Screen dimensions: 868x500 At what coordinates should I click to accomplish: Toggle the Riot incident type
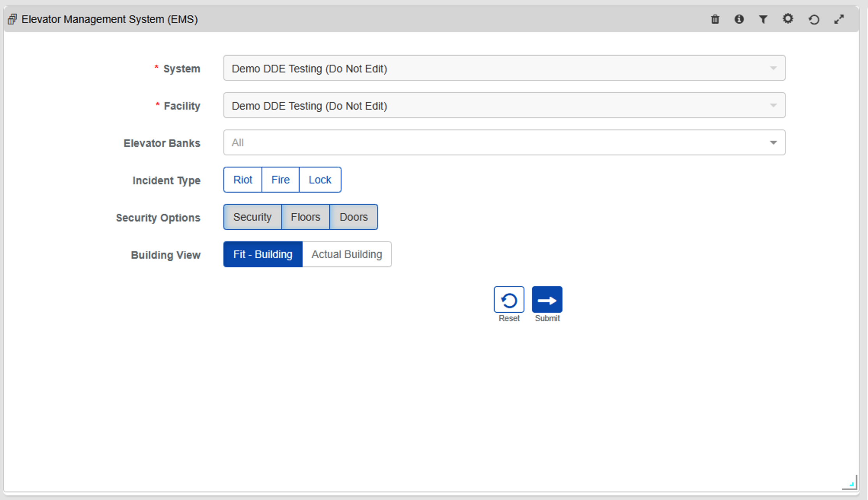[242, 180]
